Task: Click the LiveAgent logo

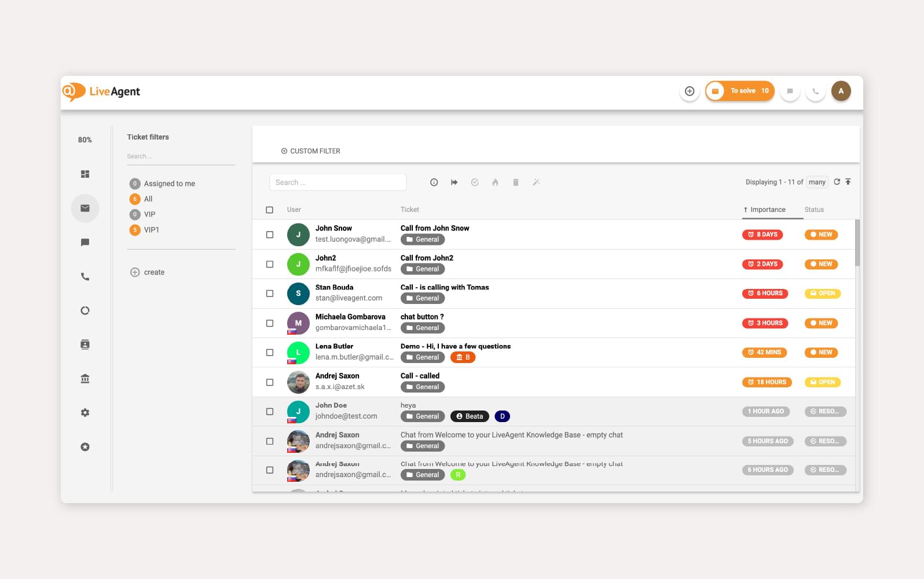Action: [x=101, y=91]
